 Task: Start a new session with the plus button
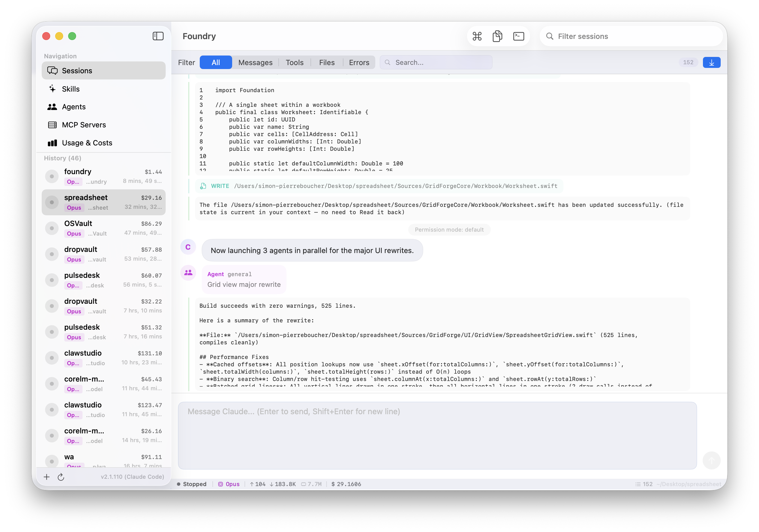[x=46, y=477]
